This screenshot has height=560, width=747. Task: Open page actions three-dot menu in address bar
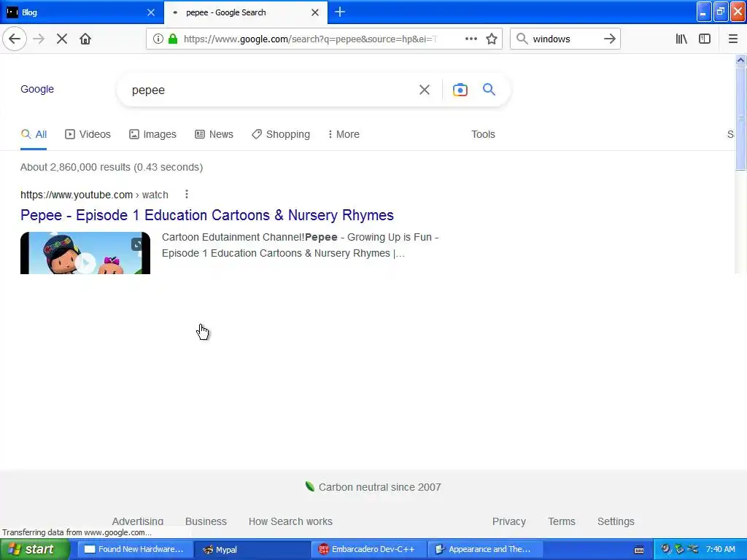[x=471, y=39]
